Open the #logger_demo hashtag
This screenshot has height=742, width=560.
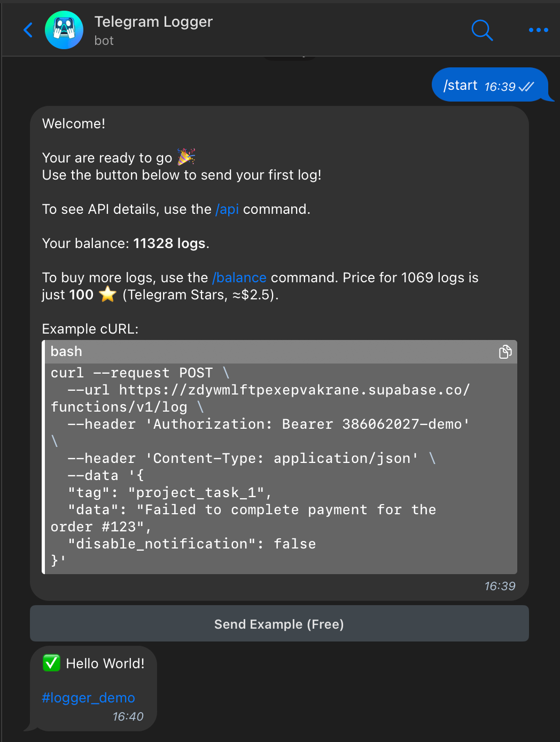89,698
